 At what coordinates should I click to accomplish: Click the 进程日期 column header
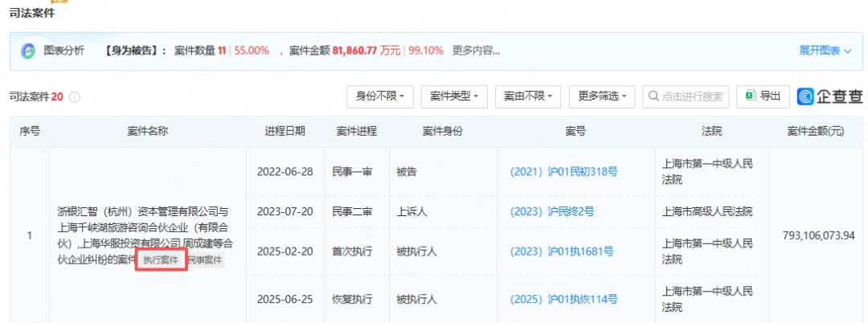pyautogui.click(x=285, y=132)
